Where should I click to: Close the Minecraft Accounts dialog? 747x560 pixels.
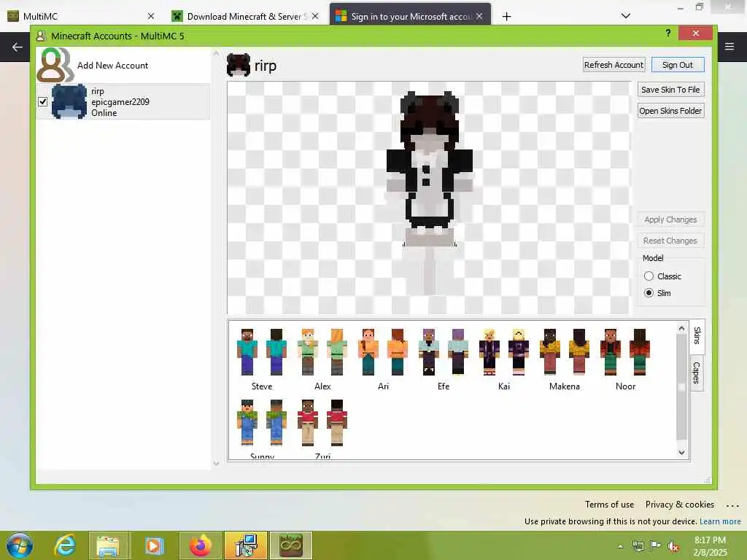click(695, 33)
